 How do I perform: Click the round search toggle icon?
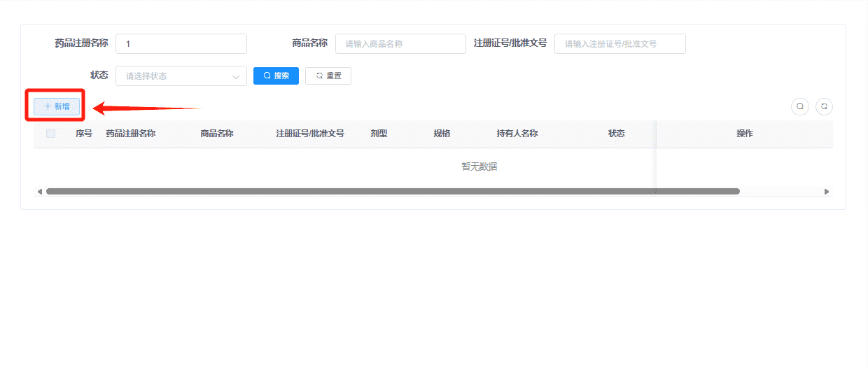[799, 106]
